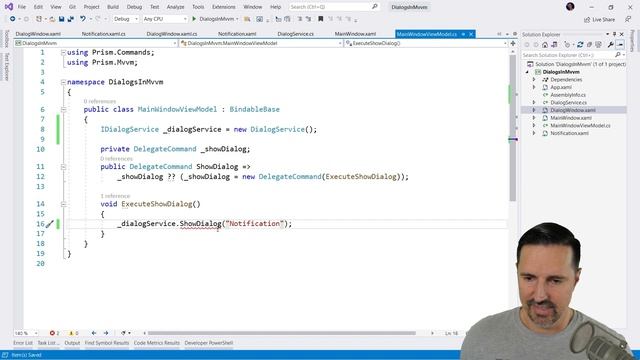Screen dimensions: 640x360
Task: Click the Save button in the toolbar
Action: [x=62, y=19]
